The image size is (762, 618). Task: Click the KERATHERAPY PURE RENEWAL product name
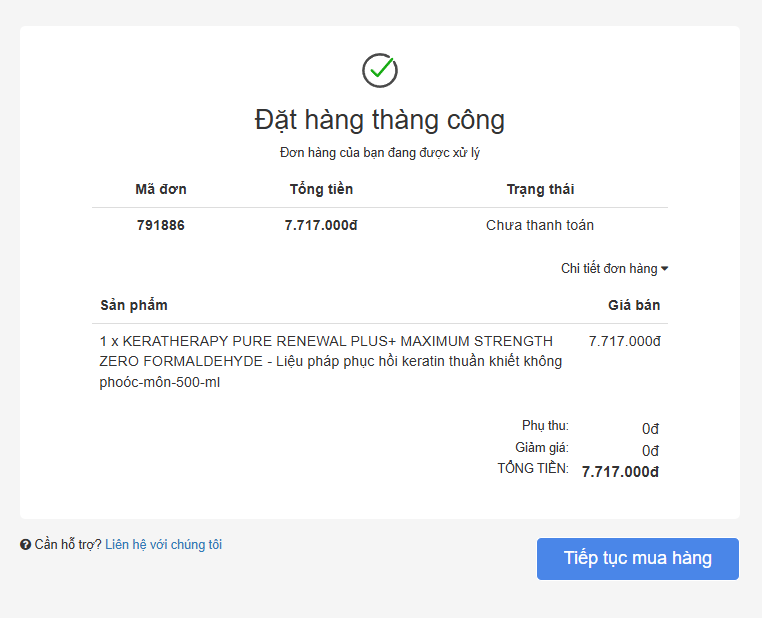coord(331,361)
